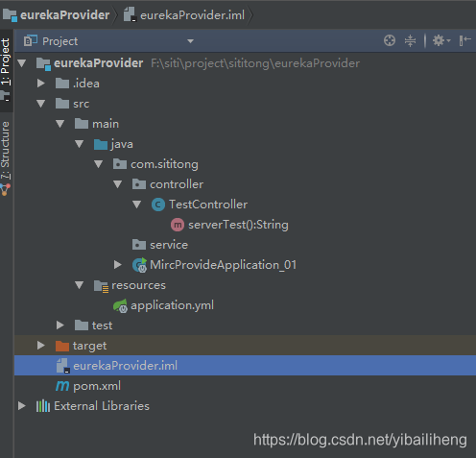Image resolution: width=476 pixels, height=458 pixels.
Task: Click the MircProvideApplication_01 Spring Boot class icon
Action: (x=140, y=265)
